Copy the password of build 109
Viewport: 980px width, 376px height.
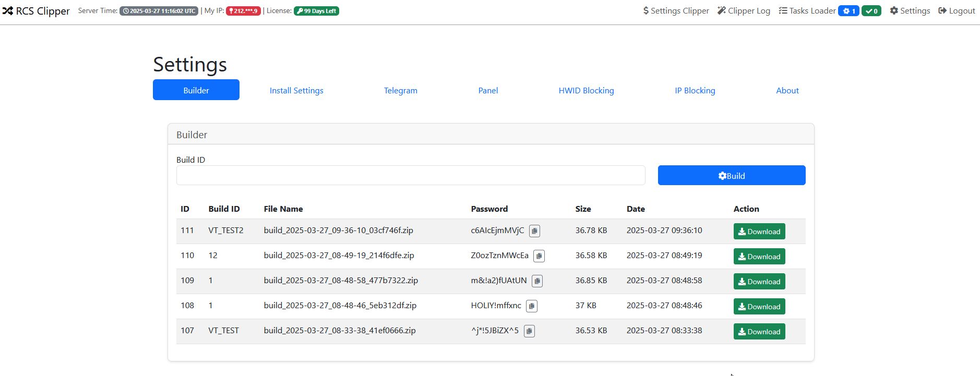[537, 281]
